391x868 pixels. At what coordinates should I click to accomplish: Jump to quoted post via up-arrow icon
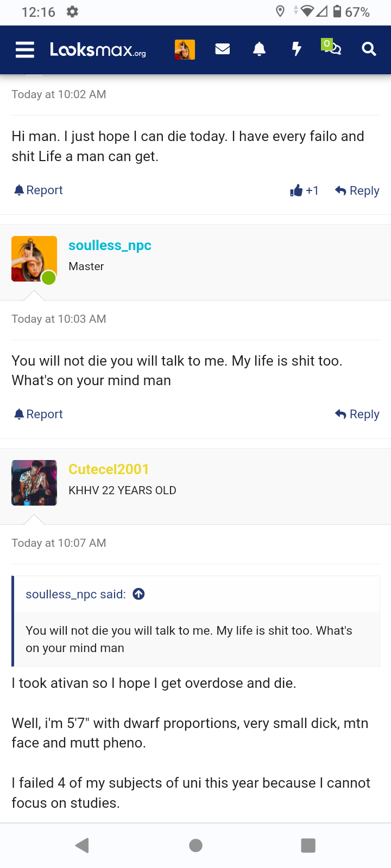pos(139,594)
